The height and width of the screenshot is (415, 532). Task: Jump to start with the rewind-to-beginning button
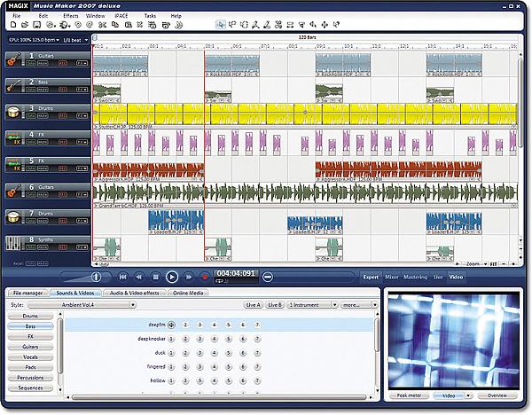(123, 277)
